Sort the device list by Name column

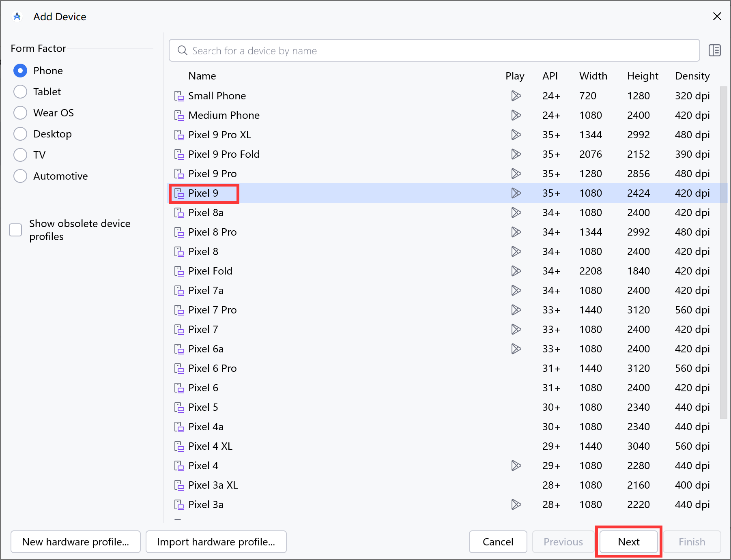pyautogui.click(x=202, y=76)
